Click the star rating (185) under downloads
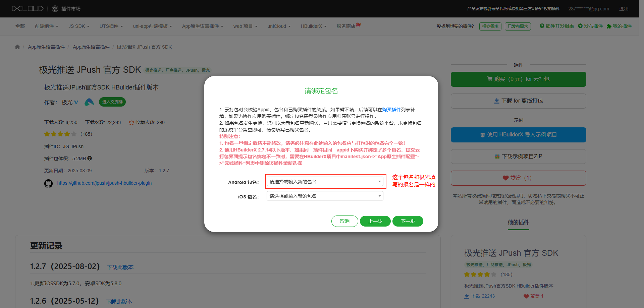The width and height of the screenshot is (644, 308). click(68, 134)
